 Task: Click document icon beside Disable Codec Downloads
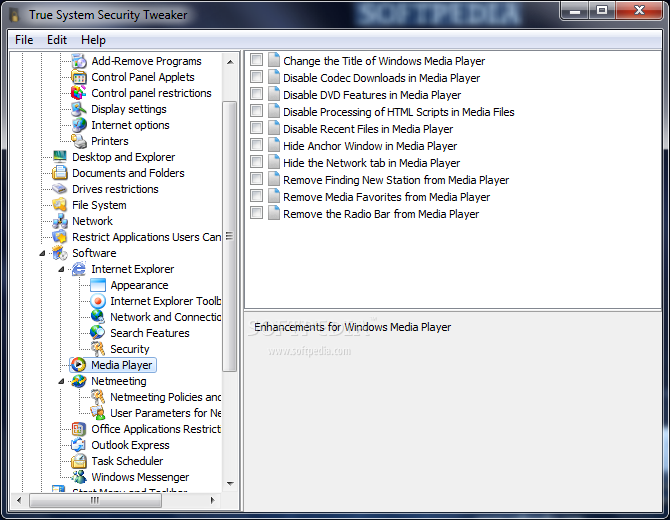coord(274,77)
